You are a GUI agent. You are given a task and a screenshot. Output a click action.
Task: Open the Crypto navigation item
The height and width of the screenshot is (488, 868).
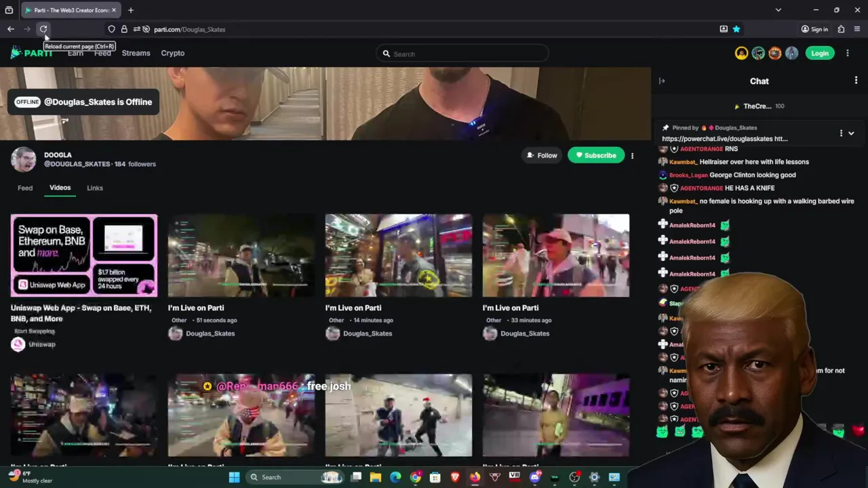[x=172, y=53]
